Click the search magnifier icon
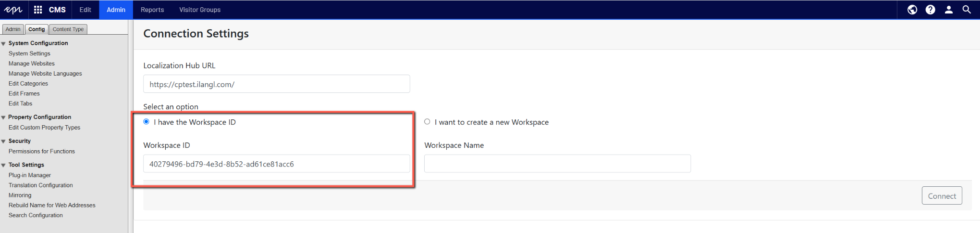Image resolution: width=980 pixels, height=233 pixels. [967, 10]
